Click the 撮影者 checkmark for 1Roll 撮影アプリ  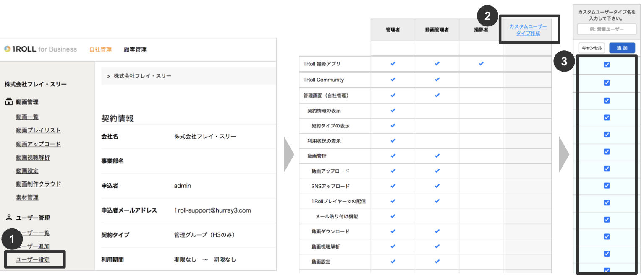[x=480, y=64]
